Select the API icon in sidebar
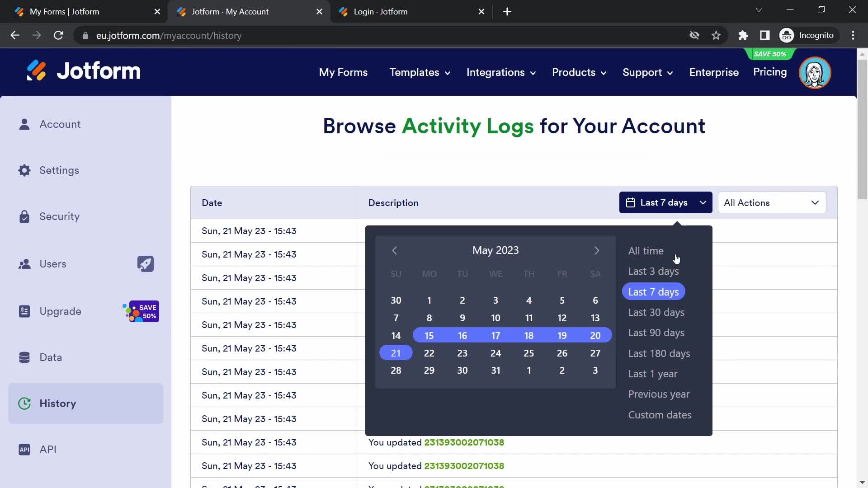The width and height of the screenshot is (868, 488). click(24, 449)
